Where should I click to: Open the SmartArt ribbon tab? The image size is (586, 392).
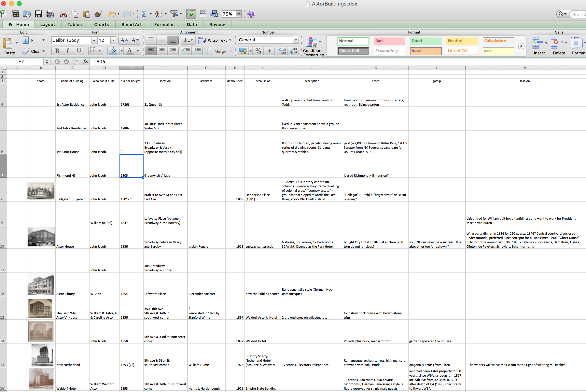[132, 24]
